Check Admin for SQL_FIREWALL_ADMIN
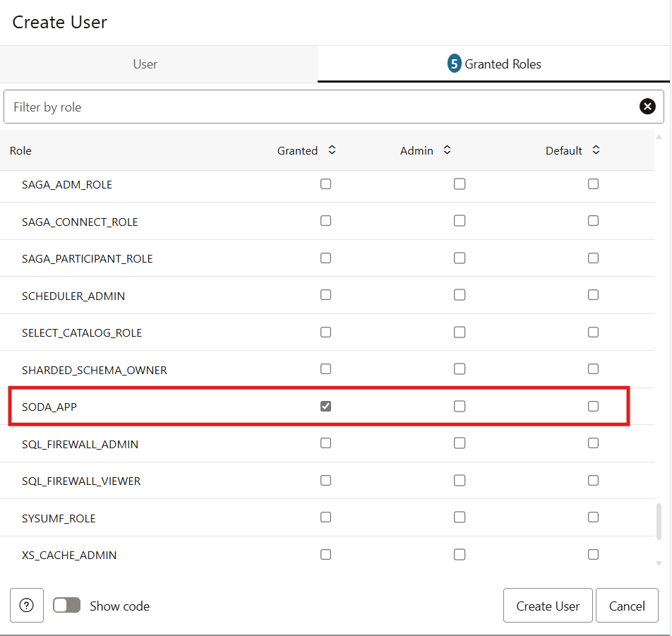672x636 pixels. click(460, 443)
